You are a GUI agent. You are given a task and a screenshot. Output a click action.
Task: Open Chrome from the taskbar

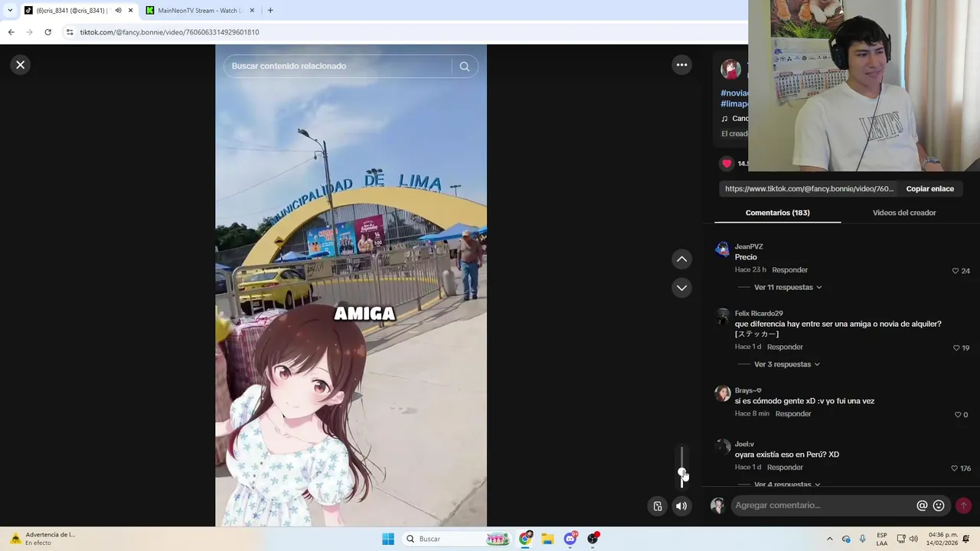[525, 539]
